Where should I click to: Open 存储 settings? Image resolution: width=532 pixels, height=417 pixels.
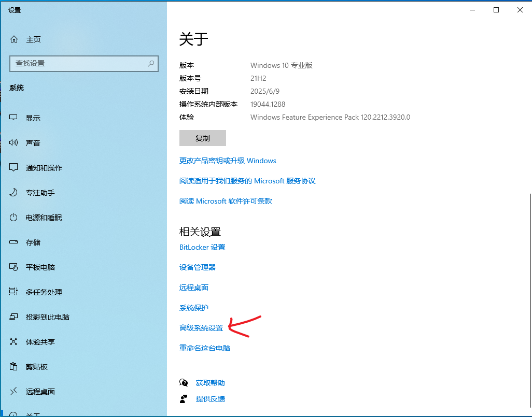point(33,242)
